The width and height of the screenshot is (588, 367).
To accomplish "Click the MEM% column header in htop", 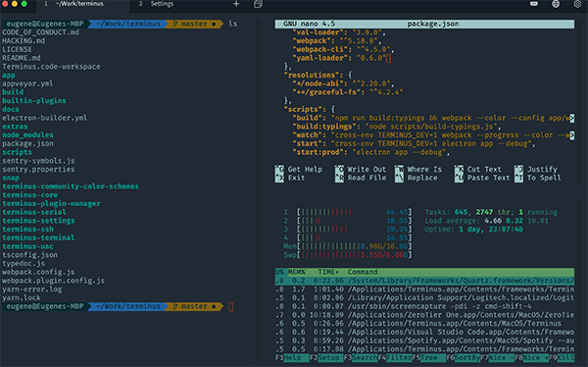I will click(x=296, y=272).
